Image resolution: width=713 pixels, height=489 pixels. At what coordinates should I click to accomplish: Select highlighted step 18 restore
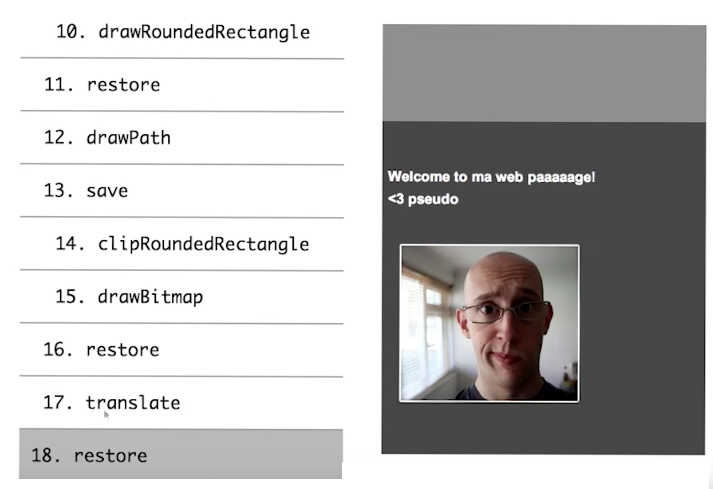coord(181,454)
